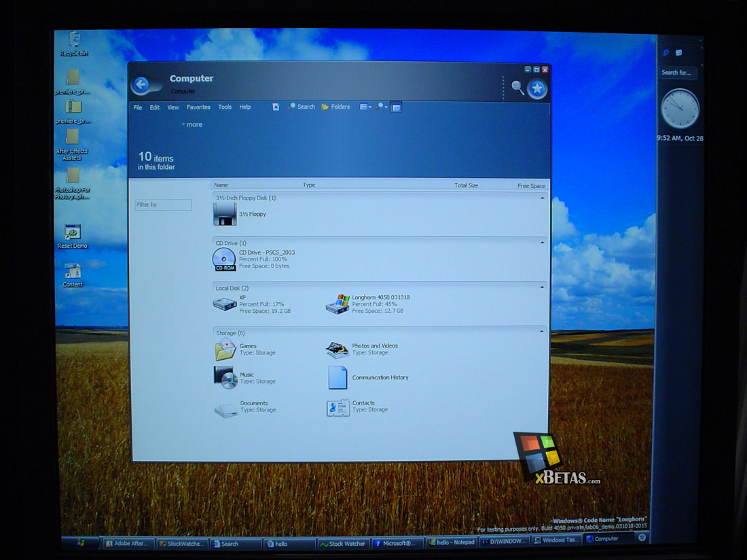This screenshot has height=560, width=747.
Task: Click the star favorites icon in header
Action: pyautogui.click(x=537, y=88)
